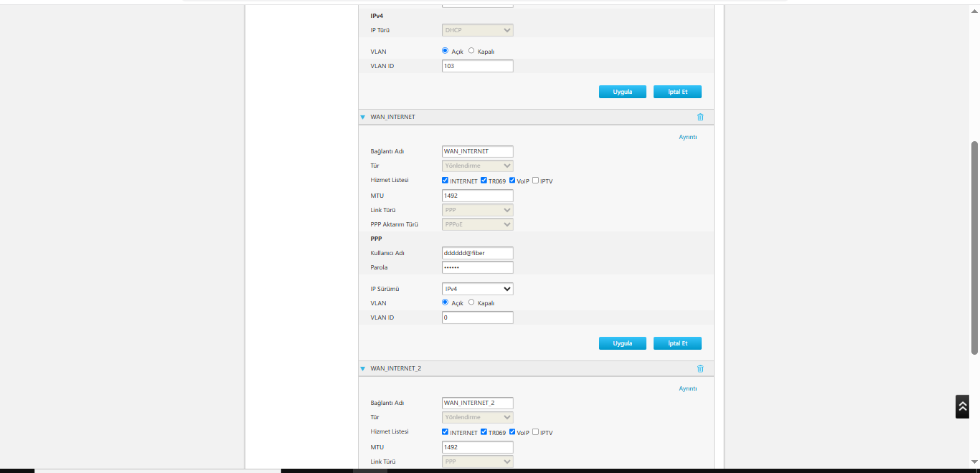Click the Kullanıcı Adı label
Viewport: 980px width, 473px height.
click(x=387, y=253)
